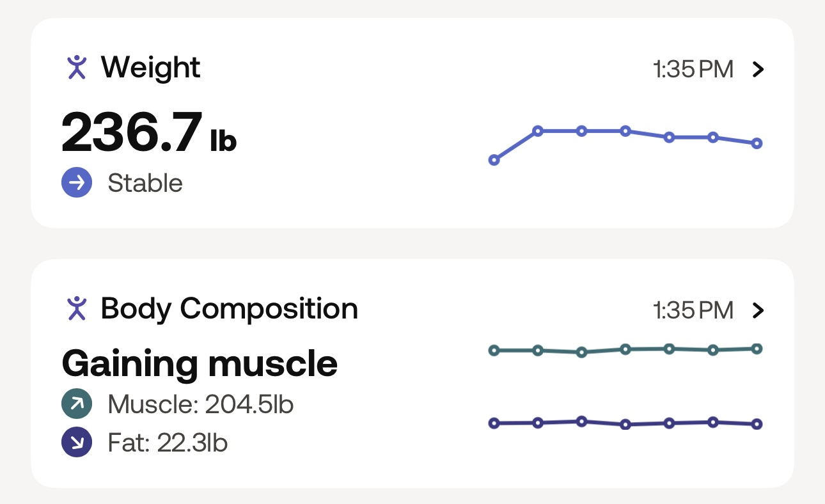Click the Stable right-arrow trend icon
The image size is (825, 504).
point(77,183)
